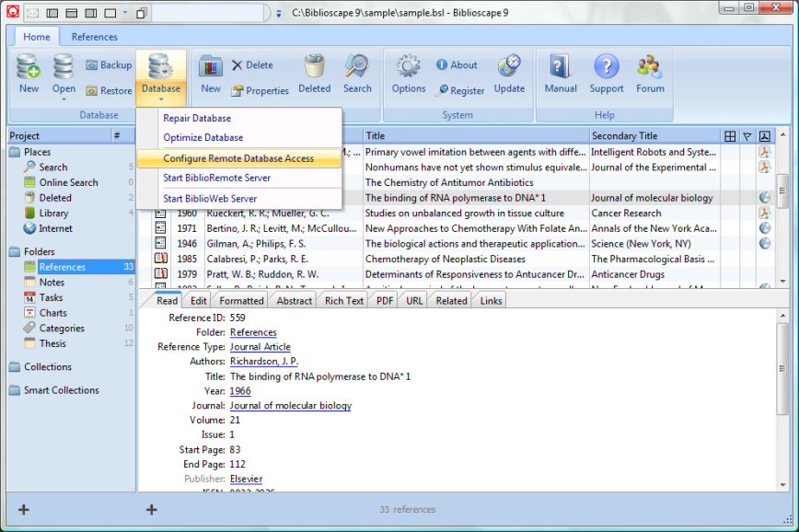
Task: Click the filter funnel icon in list header
Action: [747, 136]
